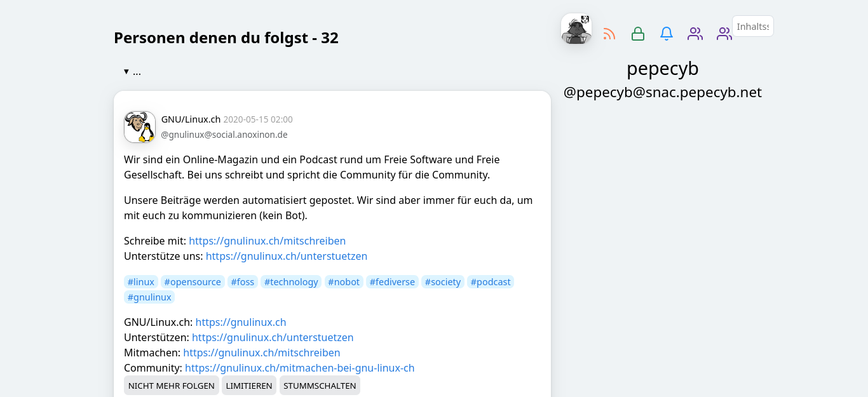Open the #podcast hashtag
Image resolution: width=868 pixels, height=397 pixels.
[491, 282]
